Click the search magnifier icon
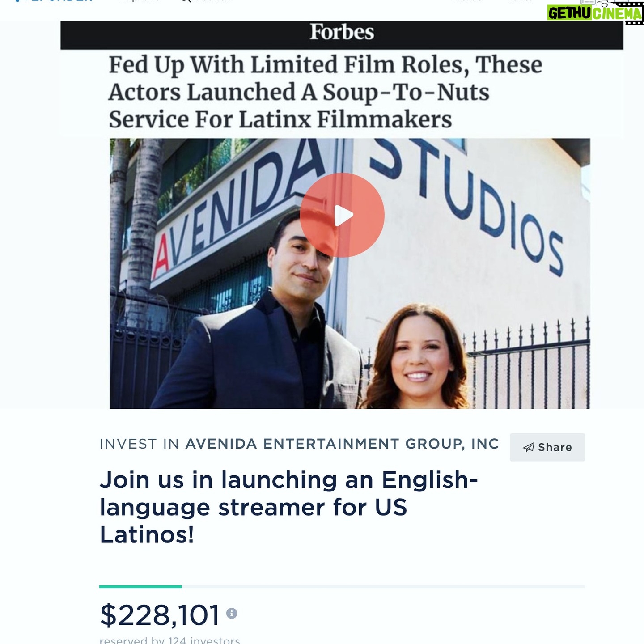 point(186,1)
